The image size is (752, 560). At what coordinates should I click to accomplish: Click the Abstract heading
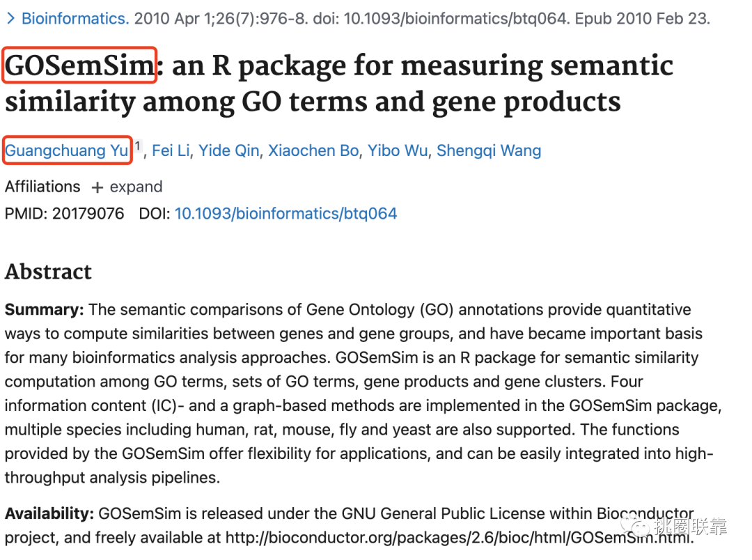point(48,271)
